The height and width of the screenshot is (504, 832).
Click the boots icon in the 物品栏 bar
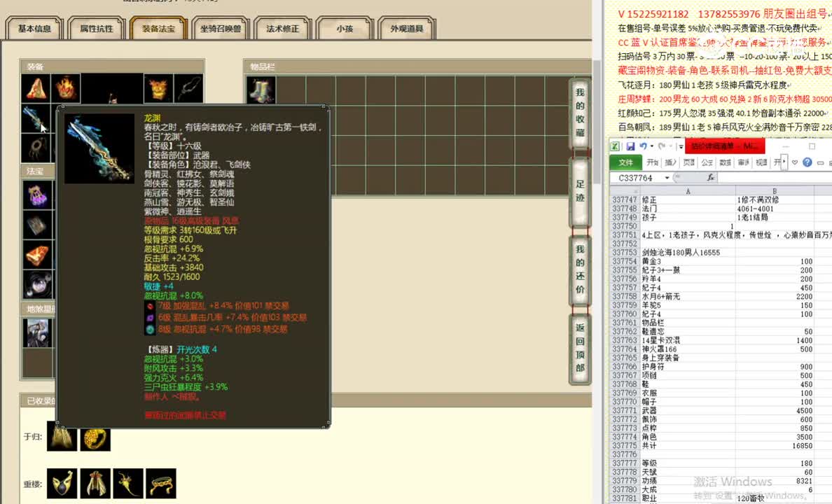point(260,90)
